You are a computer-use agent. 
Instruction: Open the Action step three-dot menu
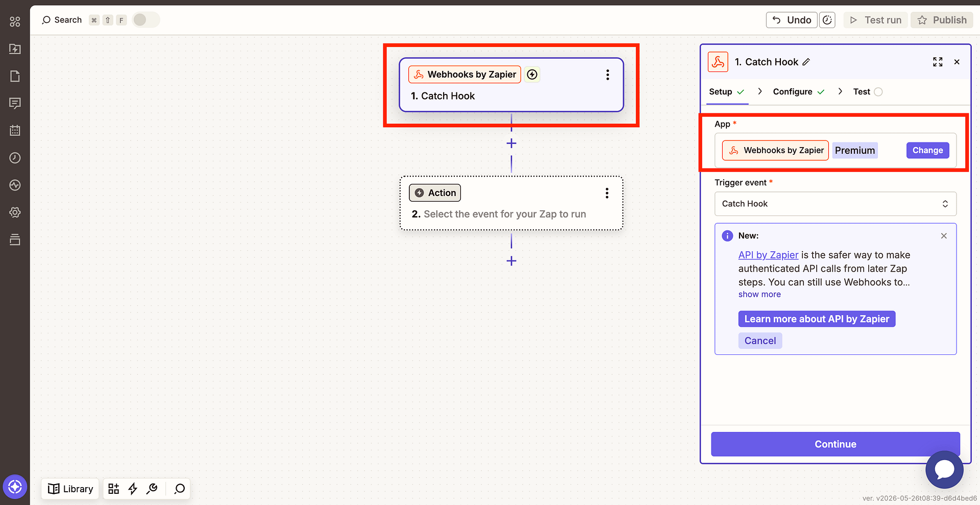tap(607, 193)
